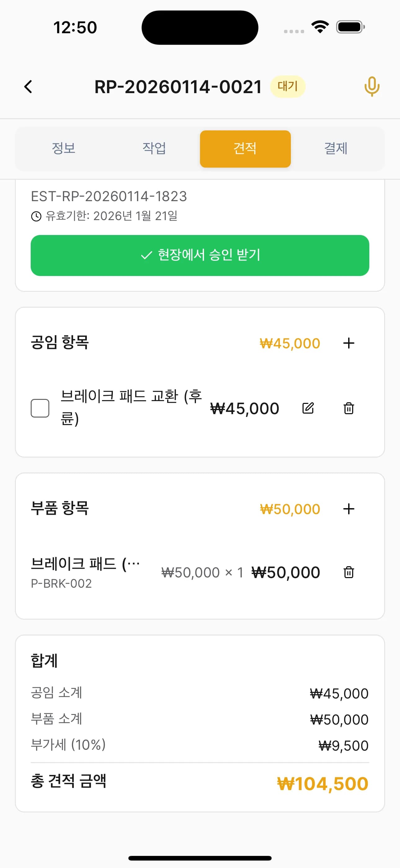Tap the 부품 항목 section header
The width and height of the screenshot is (400, 868).
coord(60,509)
